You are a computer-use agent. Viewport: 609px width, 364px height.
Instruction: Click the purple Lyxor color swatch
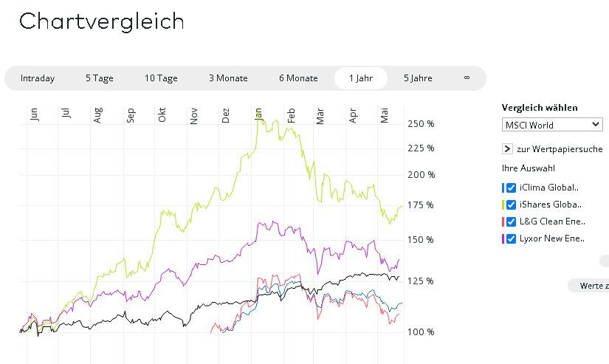pyautogui.click(x=503, y=238)
